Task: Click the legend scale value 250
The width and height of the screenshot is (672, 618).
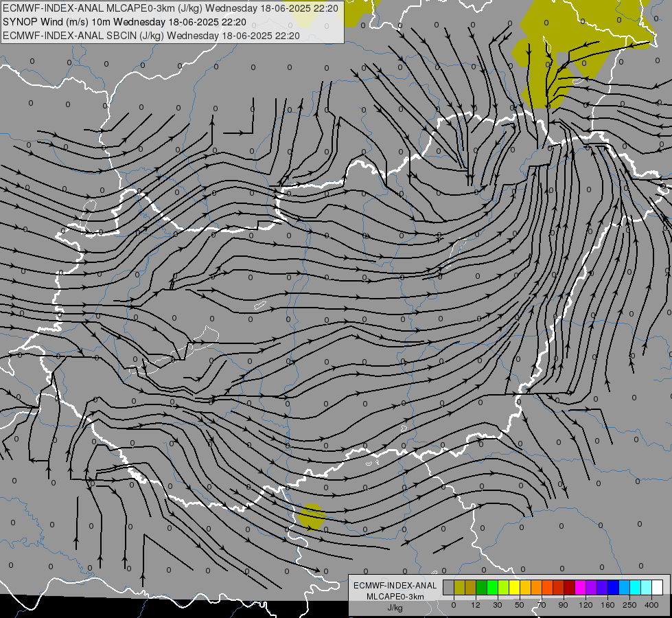Action: (629, 605)
